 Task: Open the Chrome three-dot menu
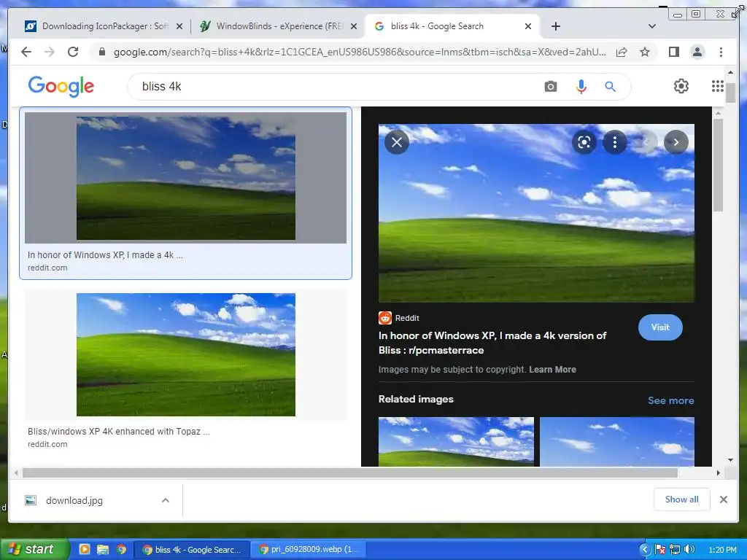pos(721,52)
